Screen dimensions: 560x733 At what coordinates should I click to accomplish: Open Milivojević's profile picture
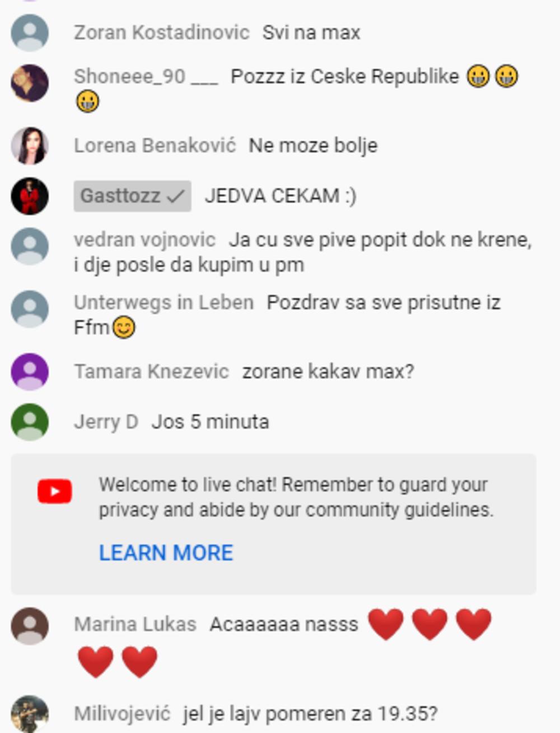click(30, 714)
